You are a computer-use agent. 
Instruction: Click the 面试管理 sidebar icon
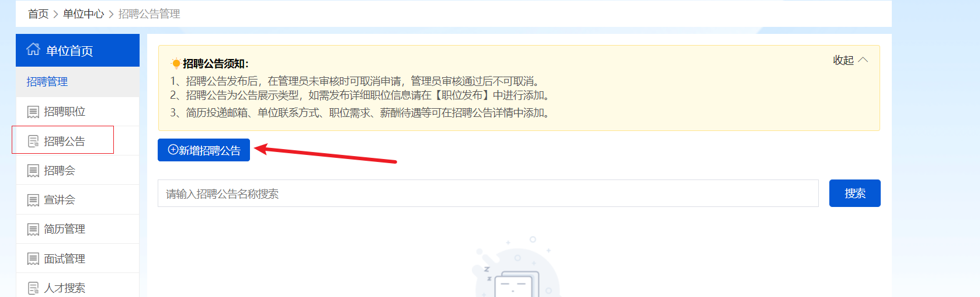tap(33, 259)
